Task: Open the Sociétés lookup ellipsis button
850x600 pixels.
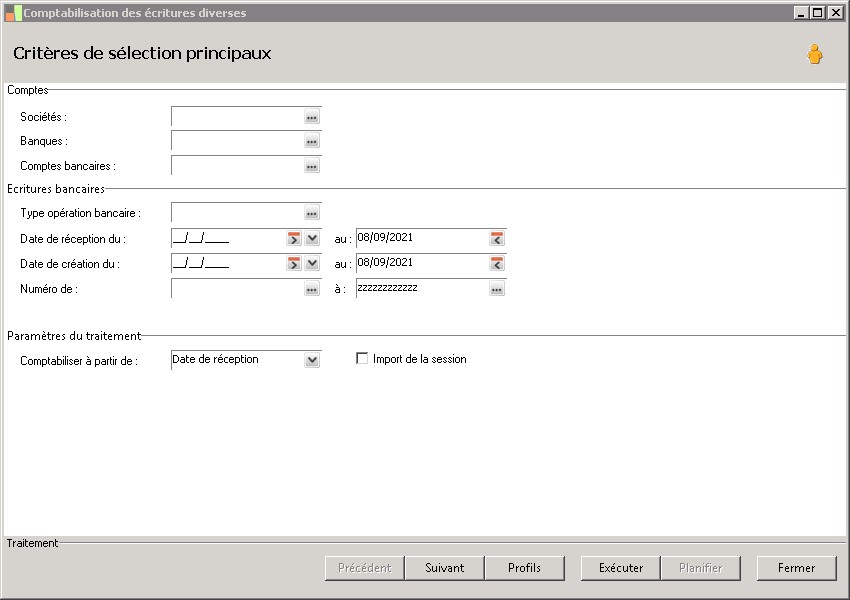Action: 312,117
